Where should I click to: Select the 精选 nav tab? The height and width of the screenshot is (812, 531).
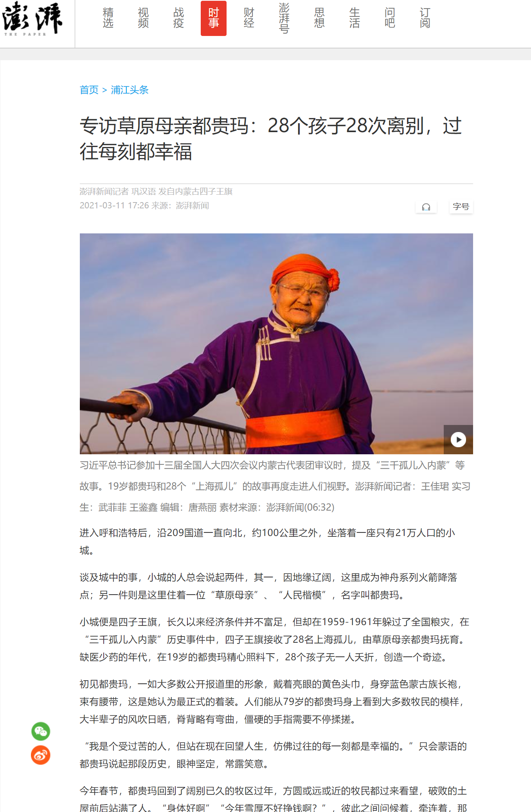pyautogui.click(x=108, y=18)
